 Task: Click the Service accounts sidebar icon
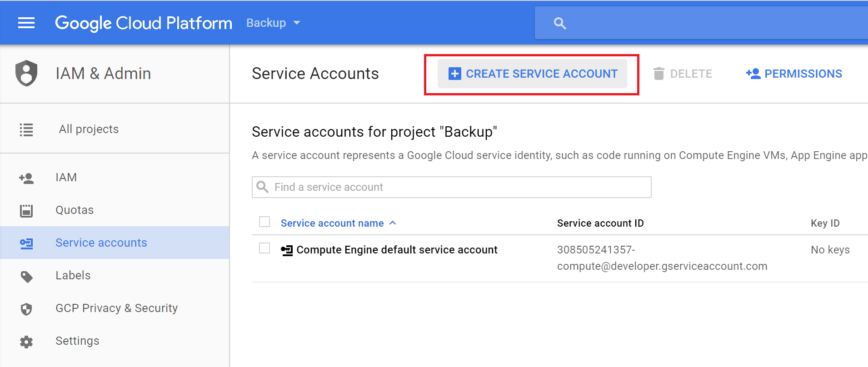tap(26, 243)
